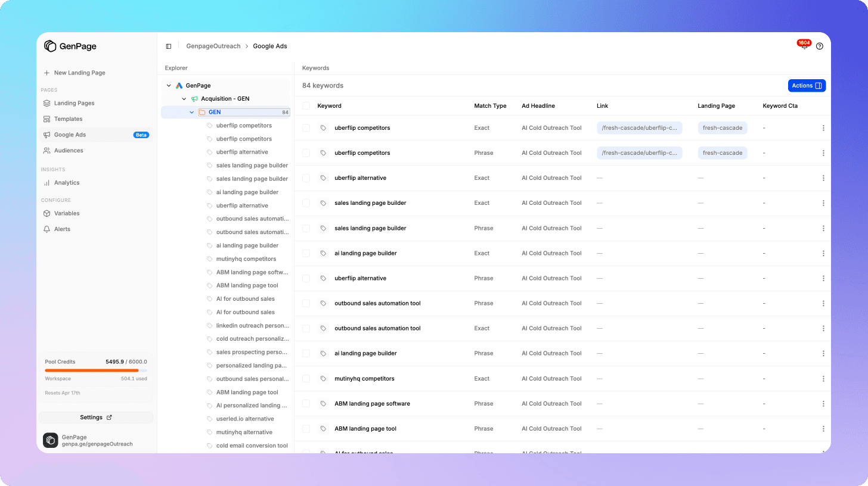Click the Analytics chart icon

click(x=46, y=183)
